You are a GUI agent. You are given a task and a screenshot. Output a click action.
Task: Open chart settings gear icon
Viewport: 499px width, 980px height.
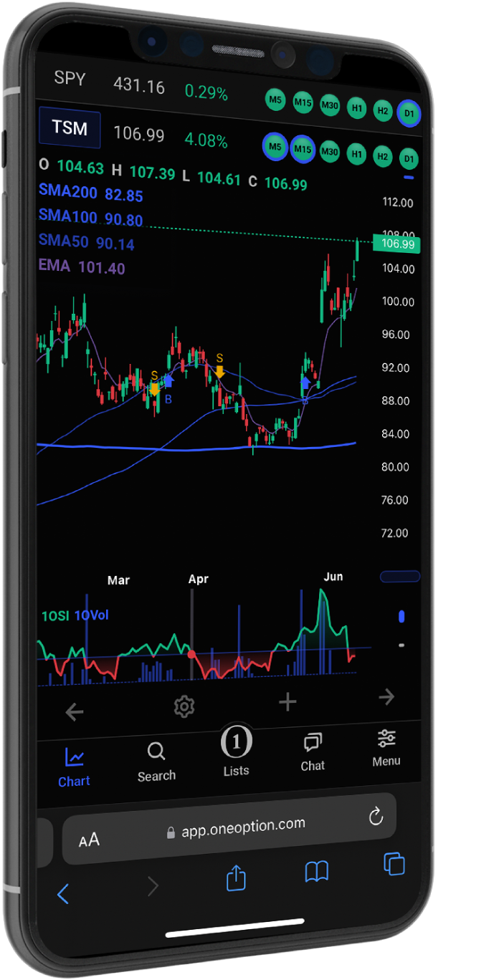pos(184,707)
